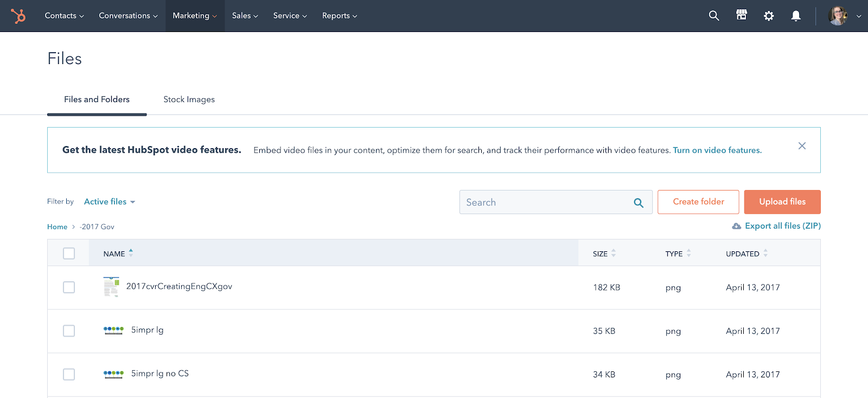
Task: Open thumbnail of 5impr lg file
Action: pos(113,330)
